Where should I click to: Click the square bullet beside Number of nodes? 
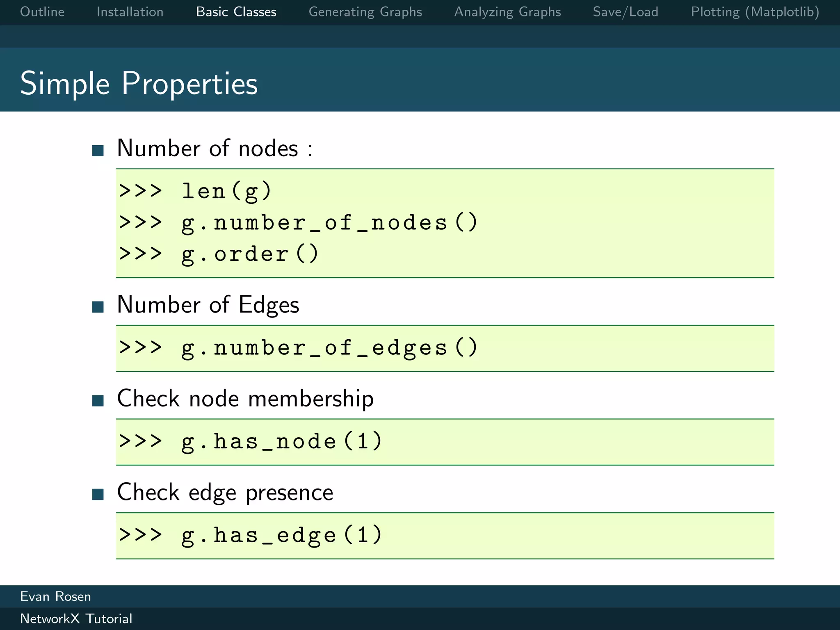point(98,151)
